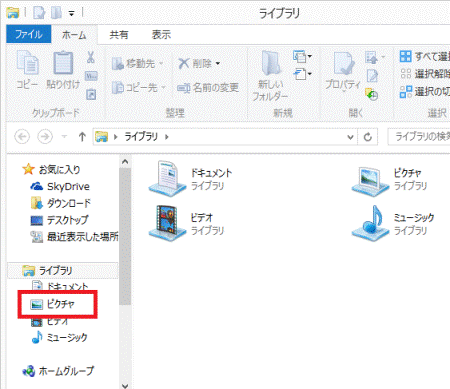Click the Edit icon in Open group
This screenshot has width=450, height=389.
(372, 76)
